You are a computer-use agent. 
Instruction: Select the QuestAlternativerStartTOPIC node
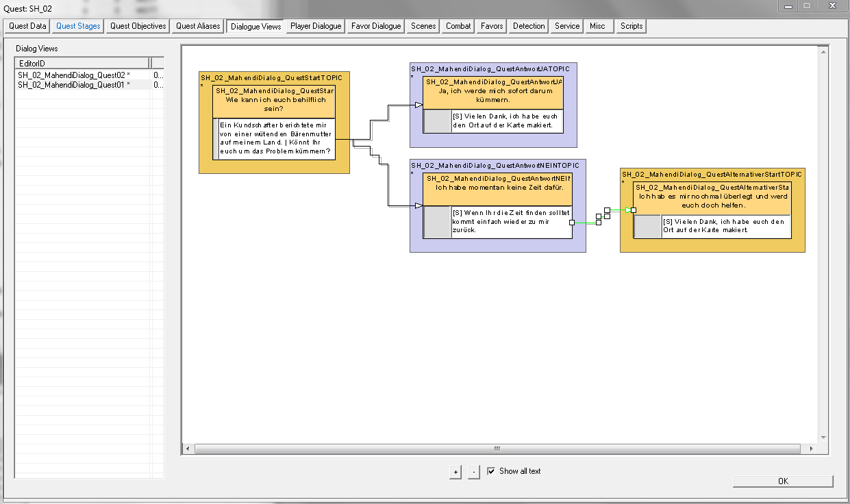point(712,175)
